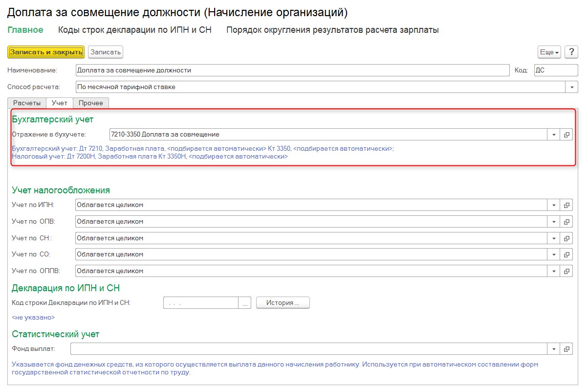Screen dimensions: 588x392
Task: Click the Записать и закрыть button
Action: pos(46,52)
